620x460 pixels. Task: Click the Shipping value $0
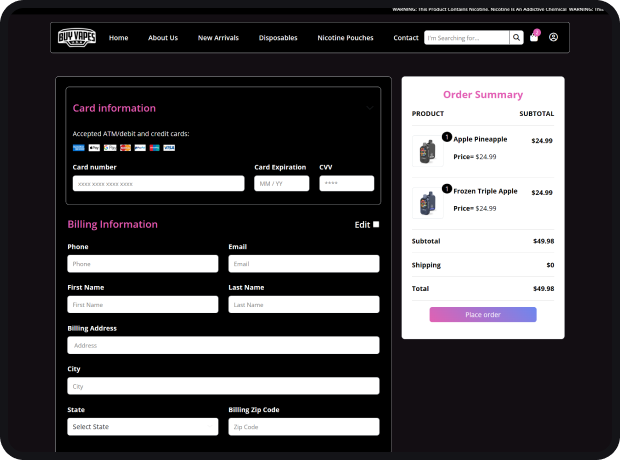550,265
